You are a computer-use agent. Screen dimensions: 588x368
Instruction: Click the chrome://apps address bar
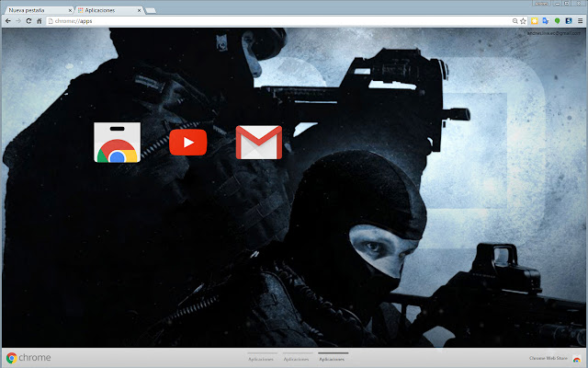[x=276, y=20]
